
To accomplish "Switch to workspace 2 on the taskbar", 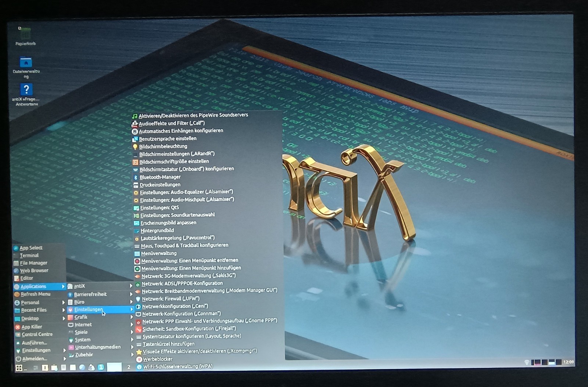I will click(x=129, y=367).
